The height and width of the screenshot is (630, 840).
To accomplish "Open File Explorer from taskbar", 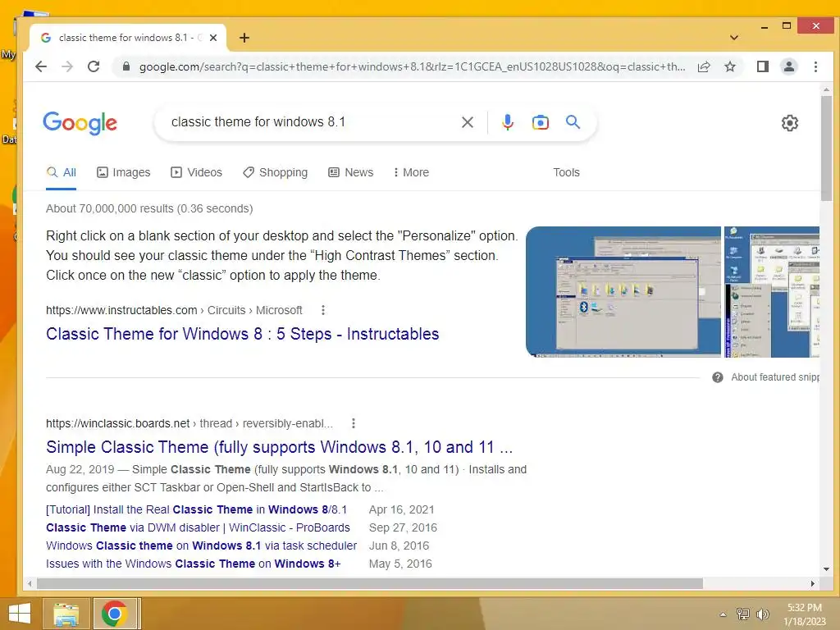I will click(66, 614).
